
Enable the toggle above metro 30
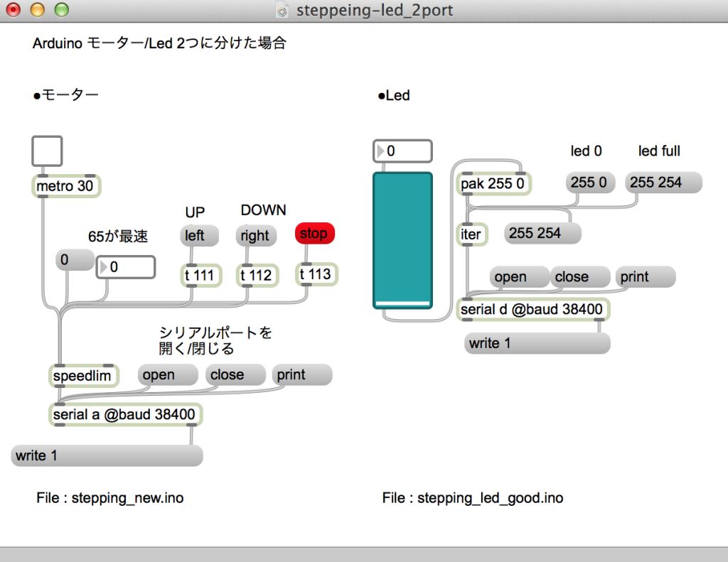[46, 150]
